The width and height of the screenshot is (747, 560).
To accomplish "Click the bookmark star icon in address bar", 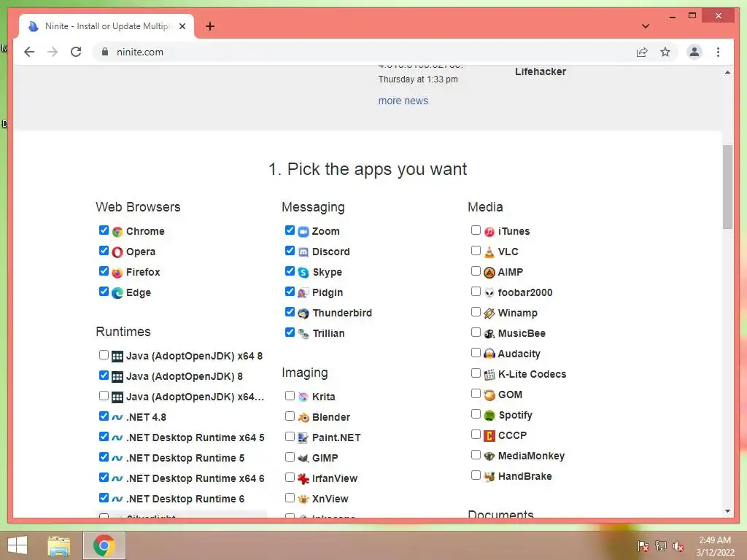I will click(665, 52).
